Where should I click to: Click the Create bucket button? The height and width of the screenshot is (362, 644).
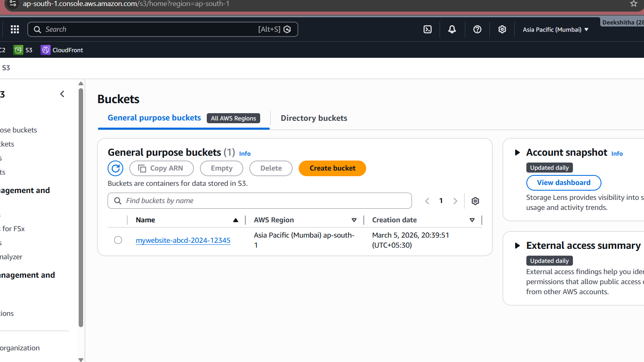pos(332,168)
